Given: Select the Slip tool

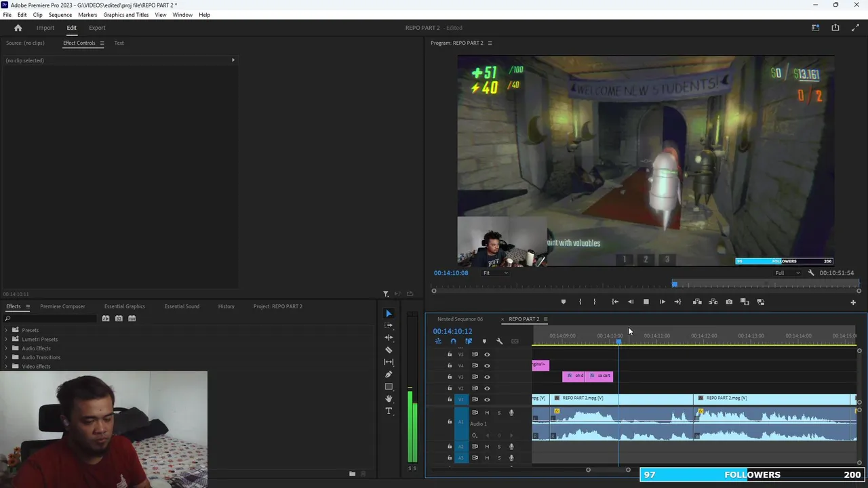Looking at the screenshot, I should 389,362.
